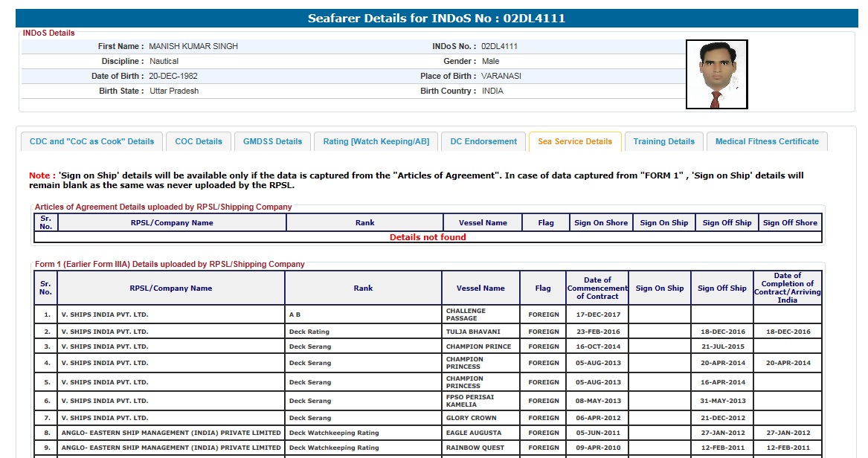
Task: Switch to the COC Details tab
Action: coord(199,141)
